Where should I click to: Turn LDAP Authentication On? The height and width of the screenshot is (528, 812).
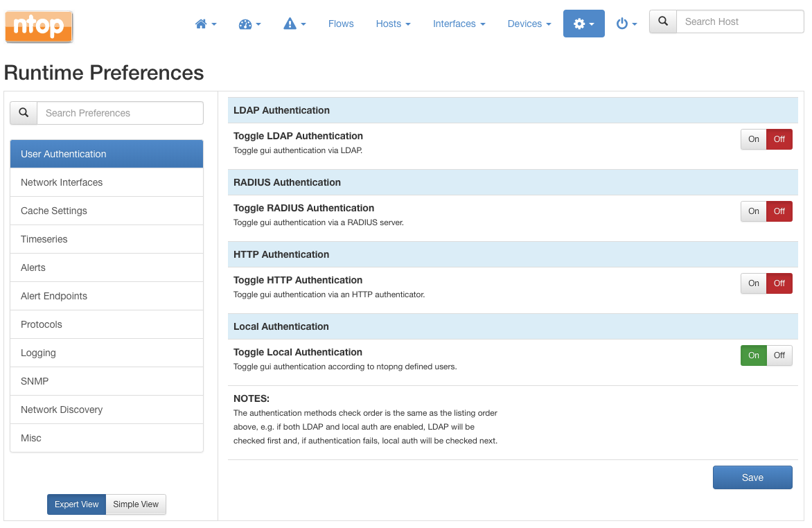pos(754,139)
